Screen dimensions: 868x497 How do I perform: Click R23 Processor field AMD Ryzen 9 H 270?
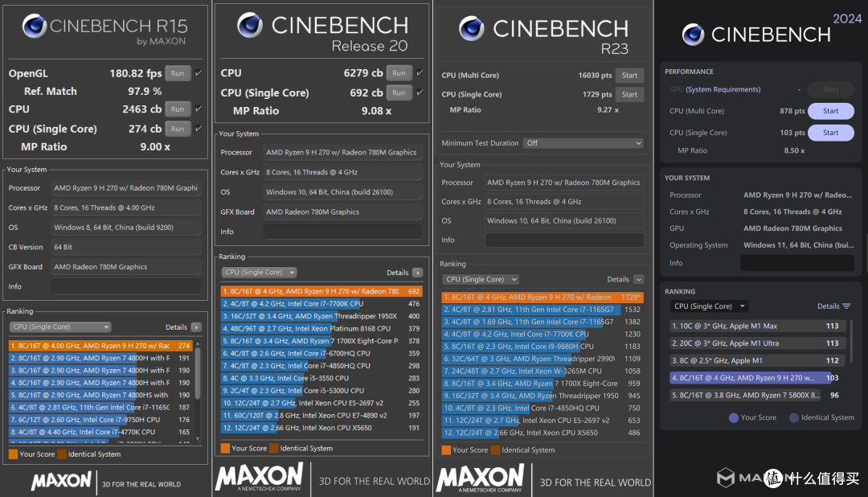click(x=565, y=183)
